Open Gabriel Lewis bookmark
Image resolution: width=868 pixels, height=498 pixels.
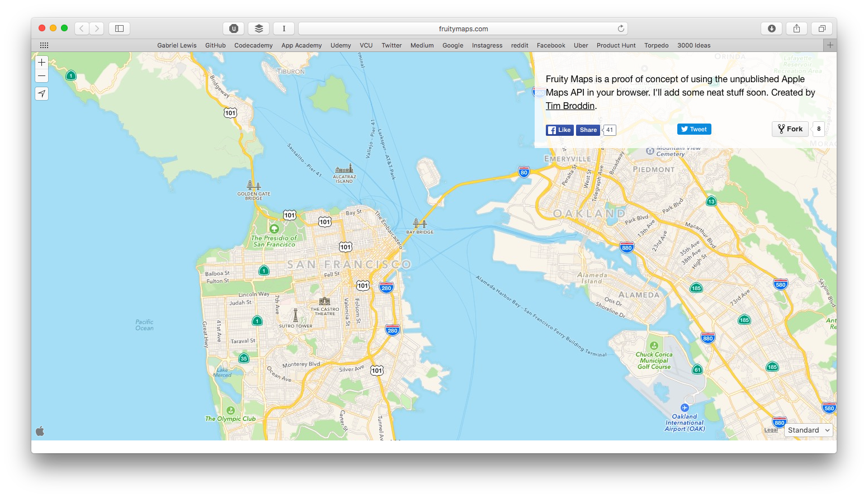pyautogui.click(x=177, y=45)
